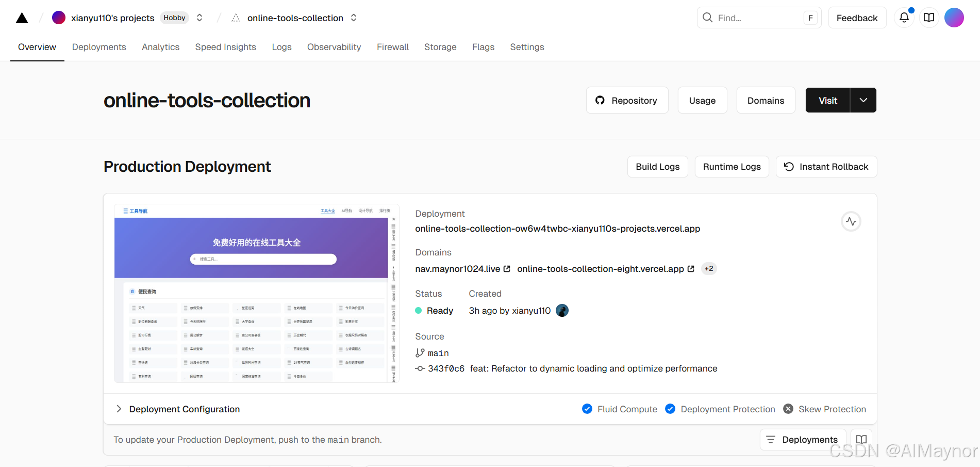
Task: Click the main branch link
Action: click(438, 353)
